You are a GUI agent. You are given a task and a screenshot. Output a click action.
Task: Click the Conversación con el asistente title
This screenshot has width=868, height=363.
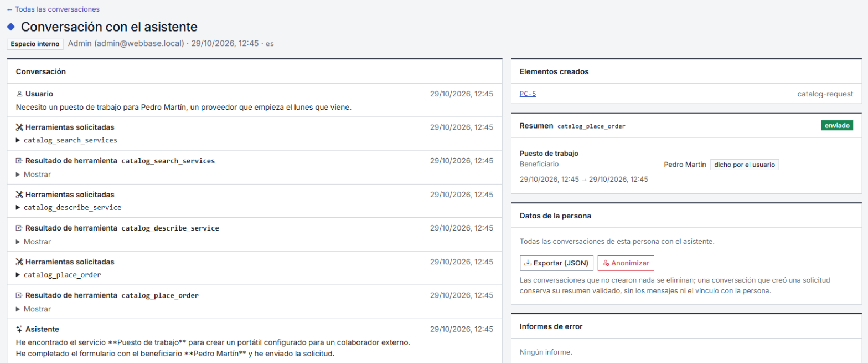109,27
